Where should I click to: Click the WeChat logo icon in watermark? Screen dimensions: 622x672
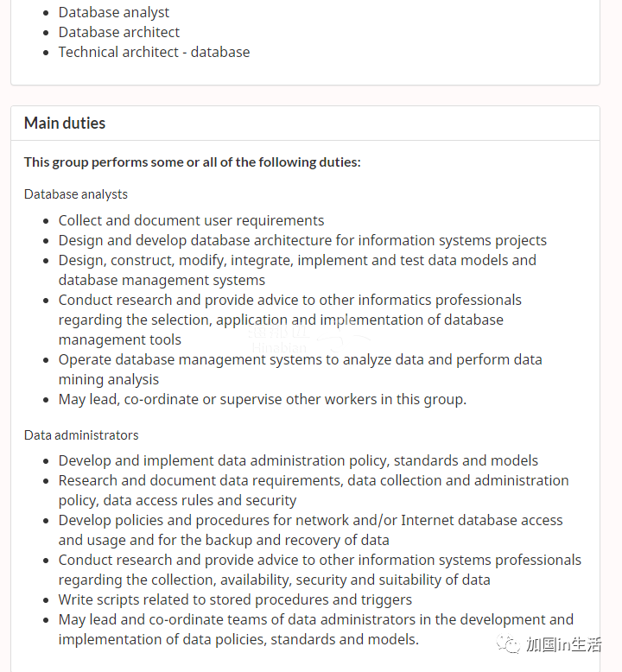pyautogui.click(x=509, y=644)
